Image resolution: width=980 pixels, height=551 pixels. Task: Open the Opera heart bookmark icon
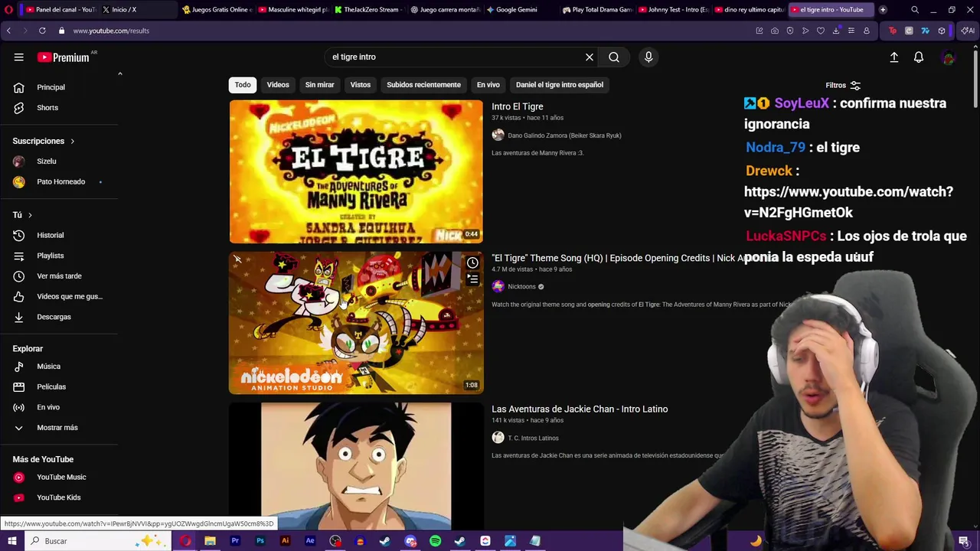pos(821,31)
